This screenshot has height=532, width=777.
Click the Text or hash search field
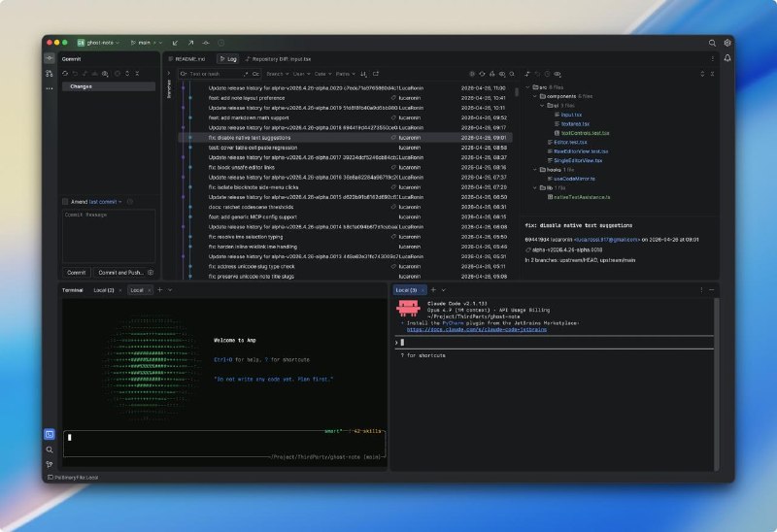pos(213,74)
